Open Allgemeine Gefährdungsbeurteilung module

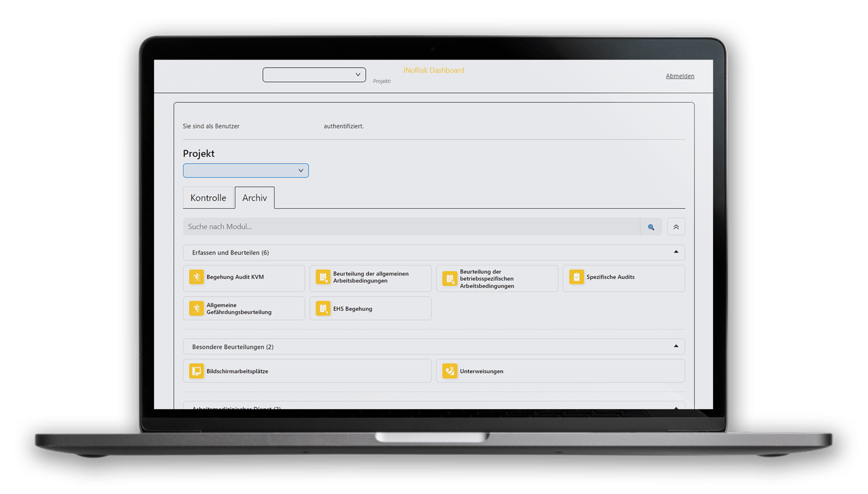click(244, 308)
